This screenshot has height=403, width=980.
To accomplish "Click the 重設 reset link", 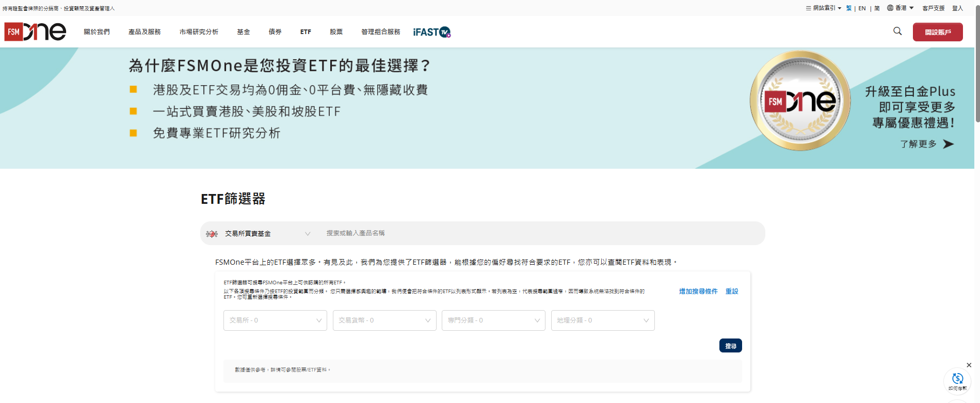I will pos(732,292).
